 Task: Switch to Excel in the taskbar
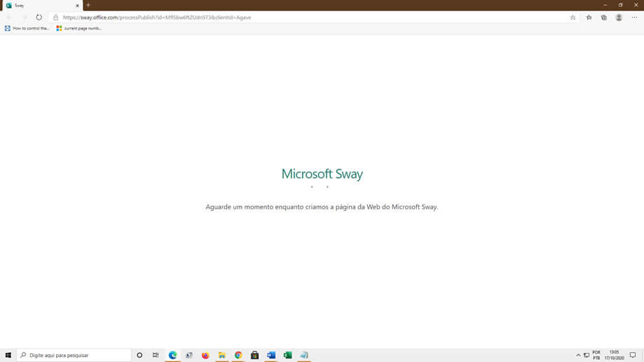point(287,355)
